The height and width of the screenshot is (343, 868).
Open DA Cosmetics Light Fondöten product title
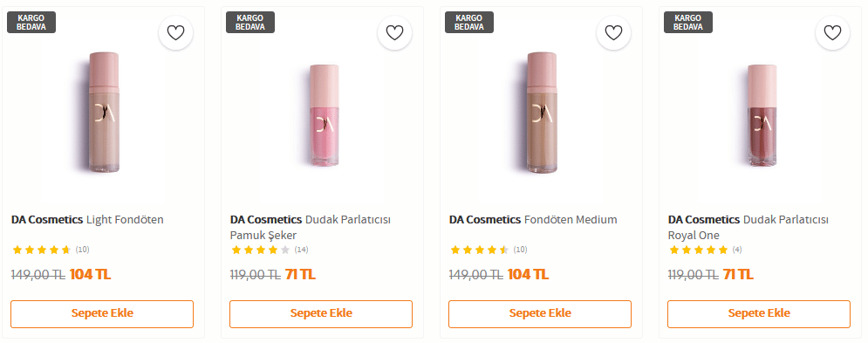(87, 219)
